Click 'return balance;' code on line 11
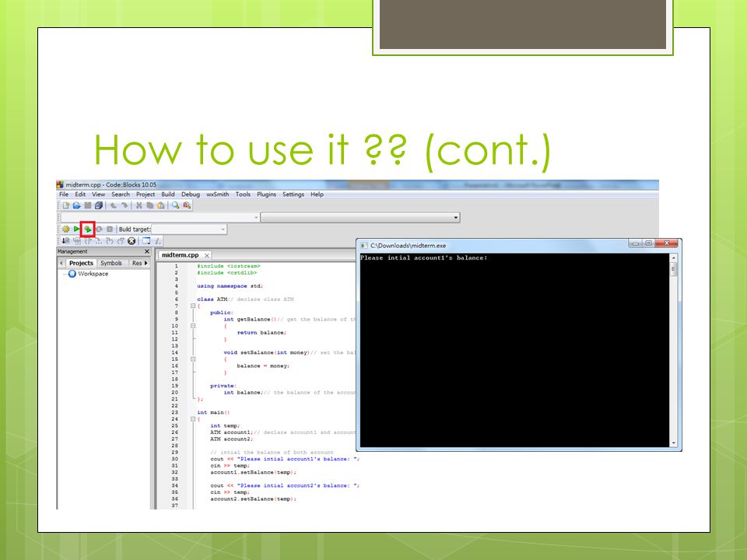Image resolution: width=747 pixels, height=560 pixels. tap(261, 333)
